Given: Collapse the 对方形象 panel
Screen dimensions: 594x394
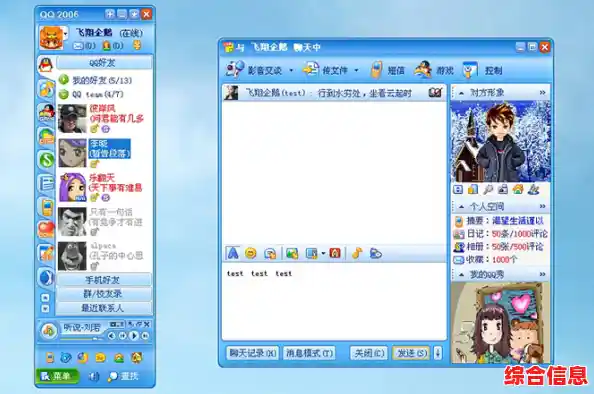Looking at the screenshot, I should [461, 93].
